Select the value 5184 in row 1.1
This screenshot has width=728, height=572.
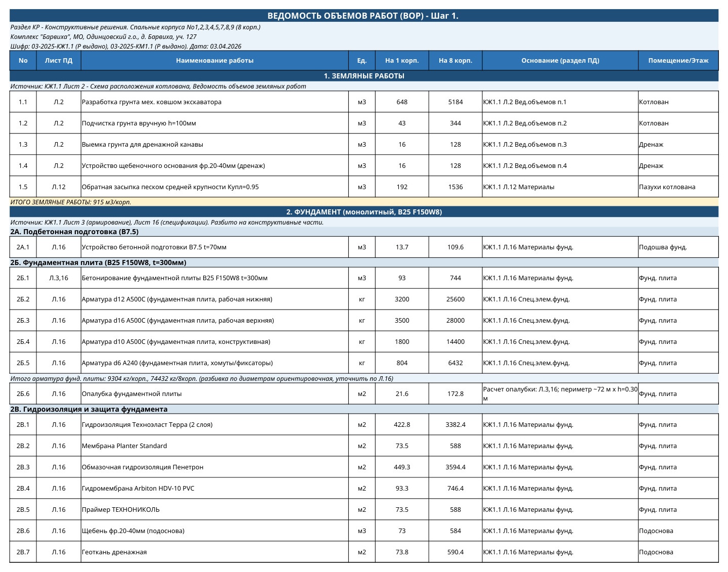456,102
